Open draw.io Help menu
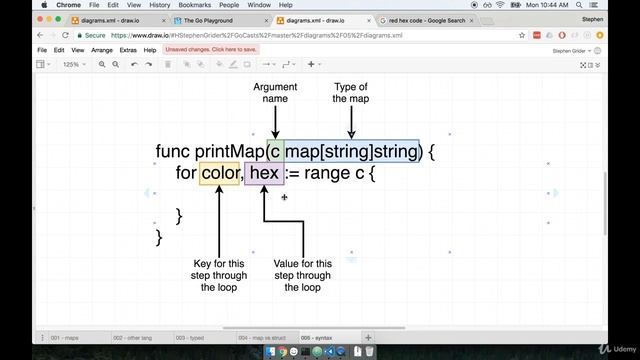 (x=150, y=50)
